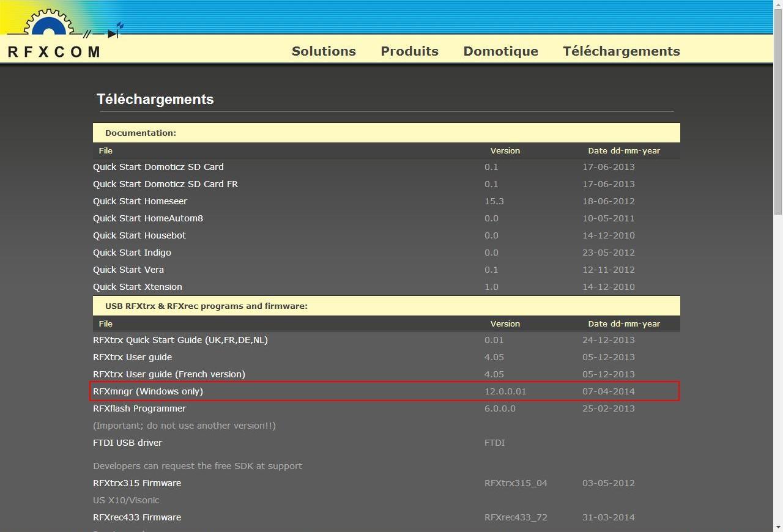Download RFXtrx315 Firmware
783x532 pixels.
point(137,483)
